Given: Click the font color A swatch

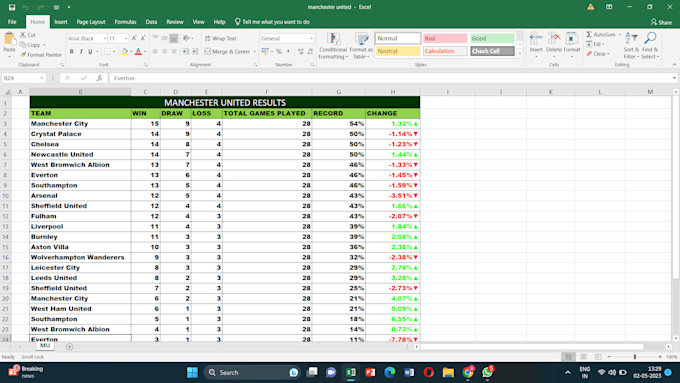Looking at the screenshot, I should (x=138, y=52).
